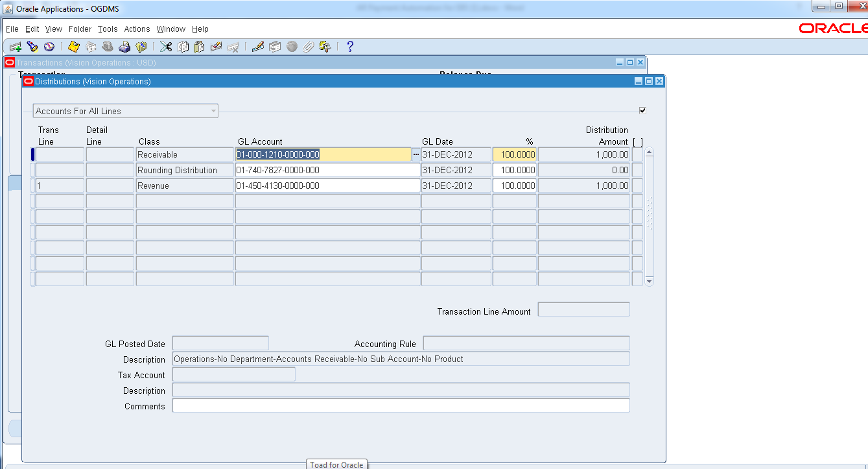Open the Actions menu
868x469 pixels.
click(137, 29)
